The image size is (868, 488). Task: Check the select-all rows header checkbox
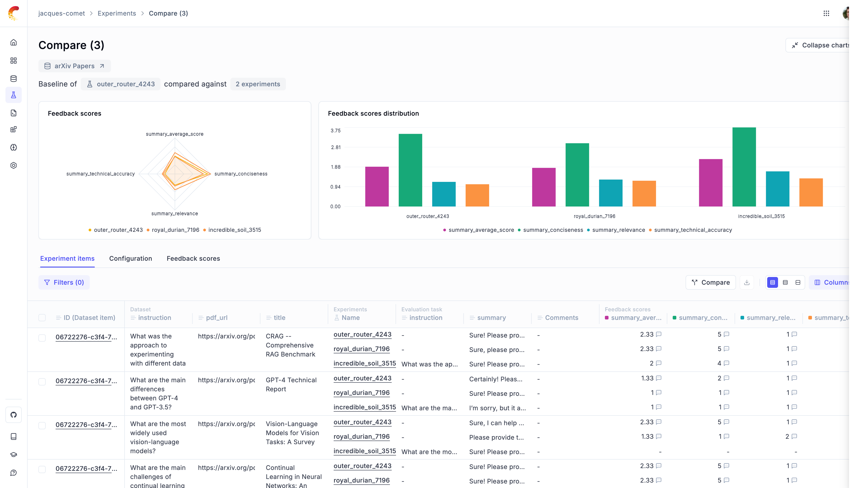click(x=42, y=318)
